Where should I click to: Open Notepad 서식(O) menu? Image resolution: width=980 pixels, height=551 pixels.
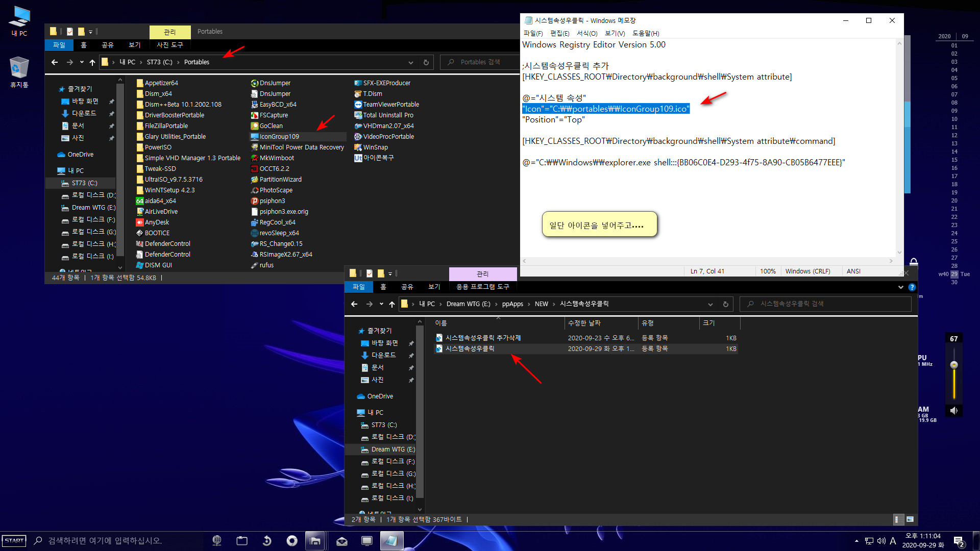pyautogui.click(x=586, y=33)
